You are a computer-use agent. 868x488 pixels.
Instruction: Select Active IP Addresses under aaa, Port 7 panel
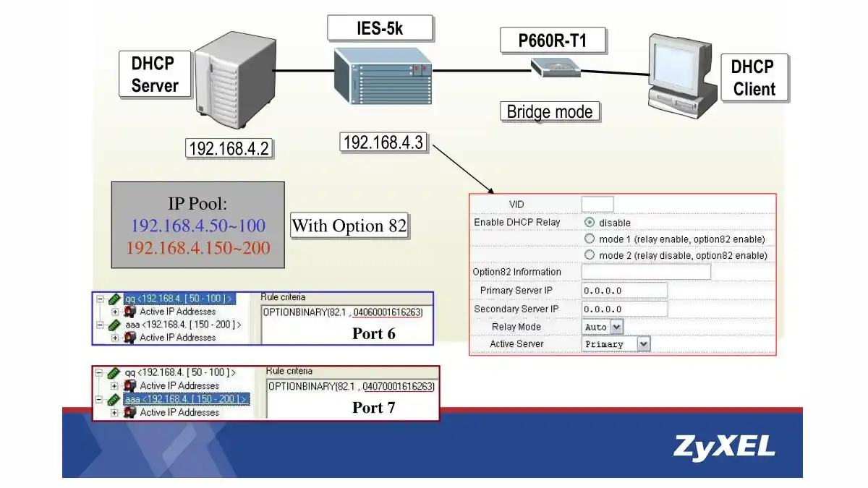pyautogui.click(x=179, y=412)
